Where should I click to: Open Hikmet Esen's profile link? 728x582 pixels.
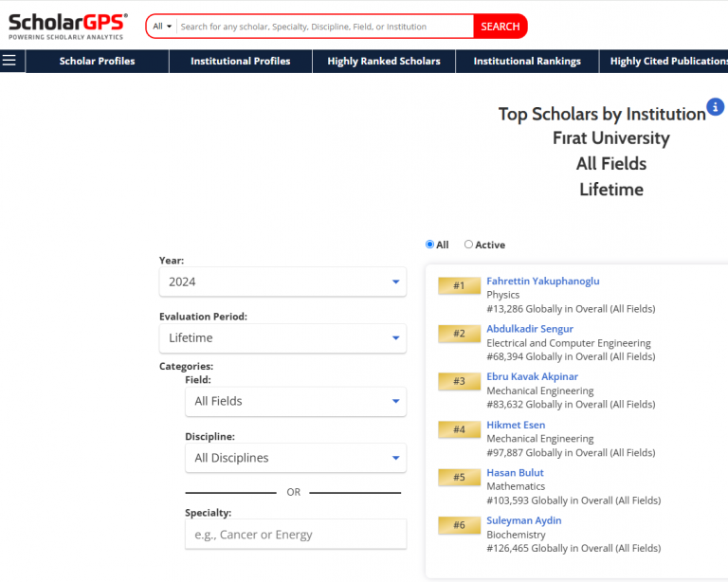pos(516,425)
